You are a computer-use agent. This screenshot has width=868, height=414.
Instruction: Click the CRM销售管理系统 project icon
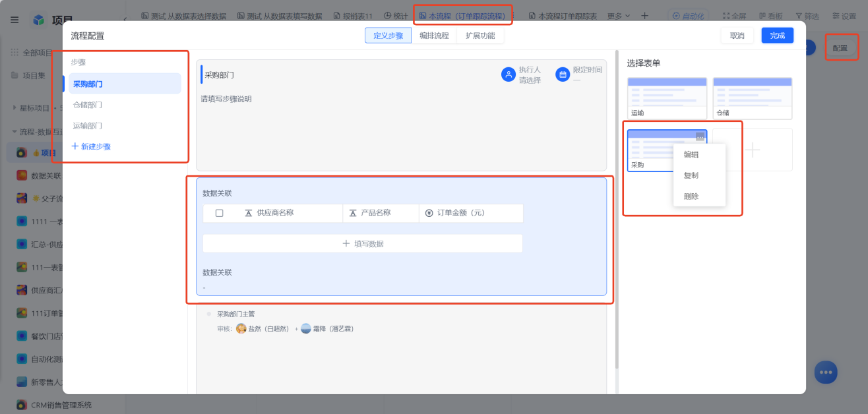(x=22, y=405)
